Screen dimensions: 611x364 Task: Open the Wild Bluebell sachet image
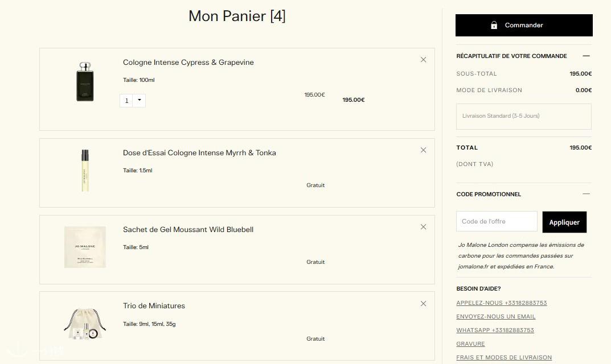pyautogui.click(x=85, y=247)
